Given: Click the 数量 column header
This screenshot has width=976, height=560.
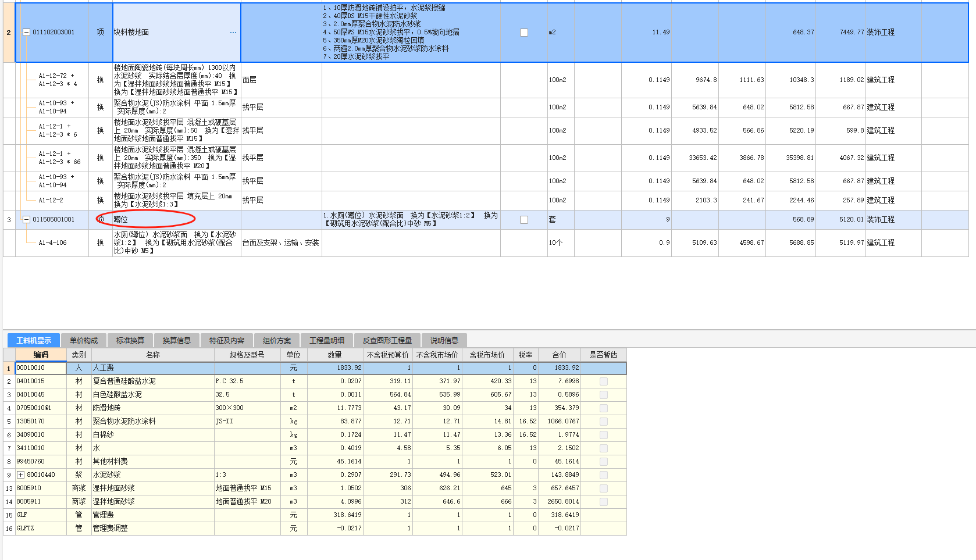Looking at the screenshot, I should [x=335, y=355].
